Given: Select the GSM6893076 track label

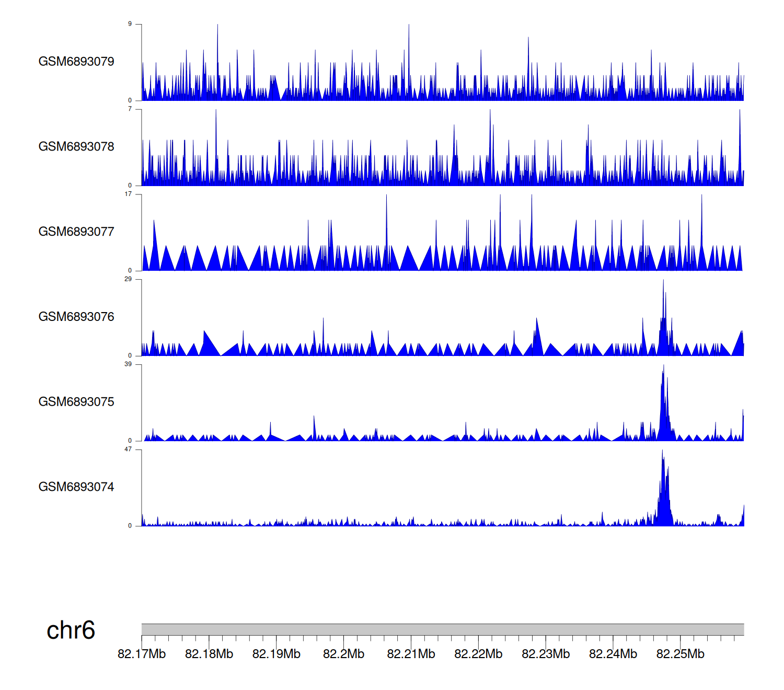Looking at the screenshot, I should (76, 317).
